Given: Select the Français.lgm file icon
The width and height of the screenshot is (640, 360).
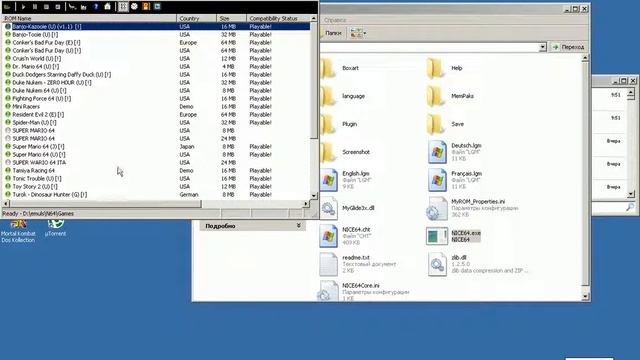Looking at the screenshot, I should point(437,180).
